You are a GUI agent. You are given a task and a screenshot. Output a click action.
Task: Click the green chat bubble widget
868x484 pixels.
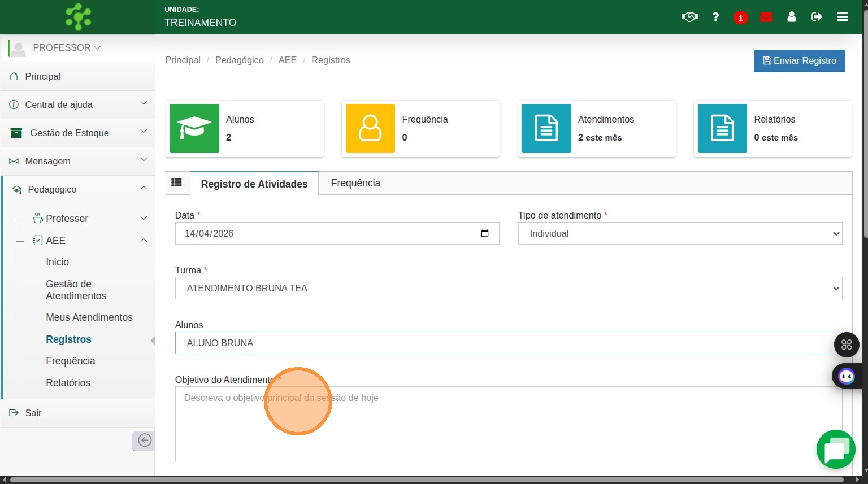[x=836, y=450]
